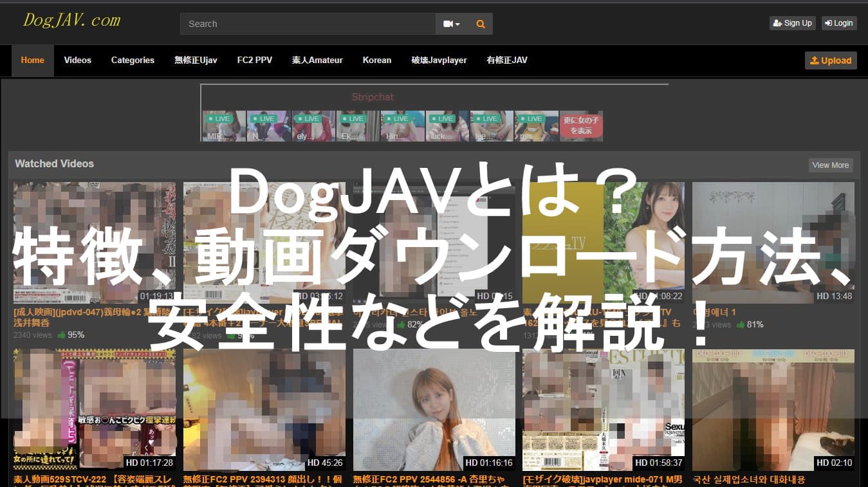The width and height of the screenshot is (868, 487).
Task: Go to the Videos menu item
Action: (78, 60)
